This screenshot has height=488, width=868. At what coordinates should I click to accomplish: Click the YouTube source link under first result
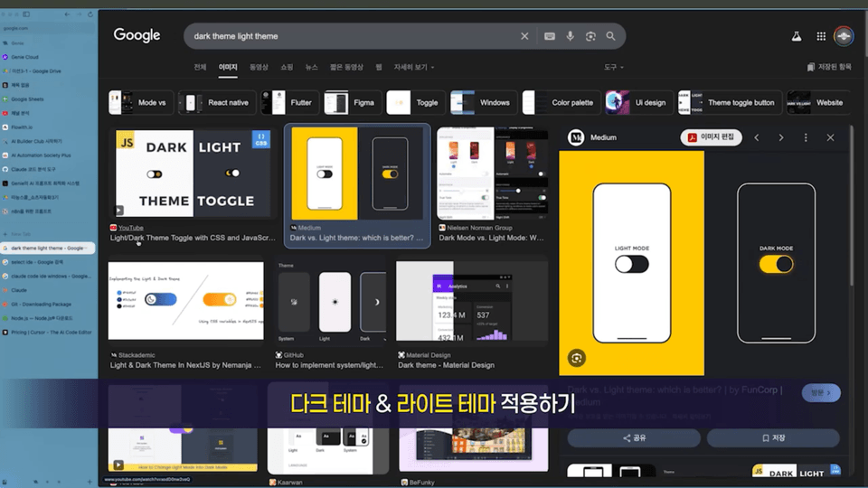click(x=130, y=228)
